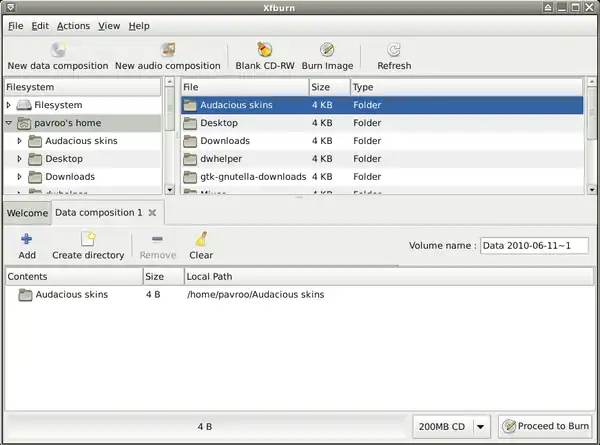Click the Add files icon

point(27,239)
